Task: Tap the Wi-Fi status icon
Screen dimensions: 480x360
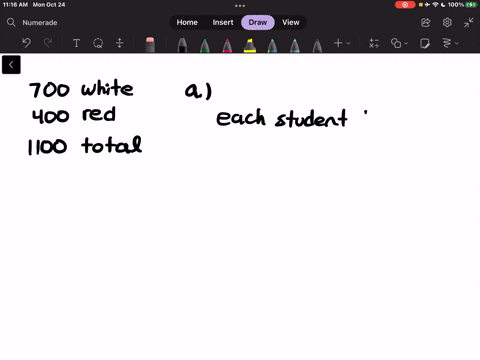Action: [435, 5]
